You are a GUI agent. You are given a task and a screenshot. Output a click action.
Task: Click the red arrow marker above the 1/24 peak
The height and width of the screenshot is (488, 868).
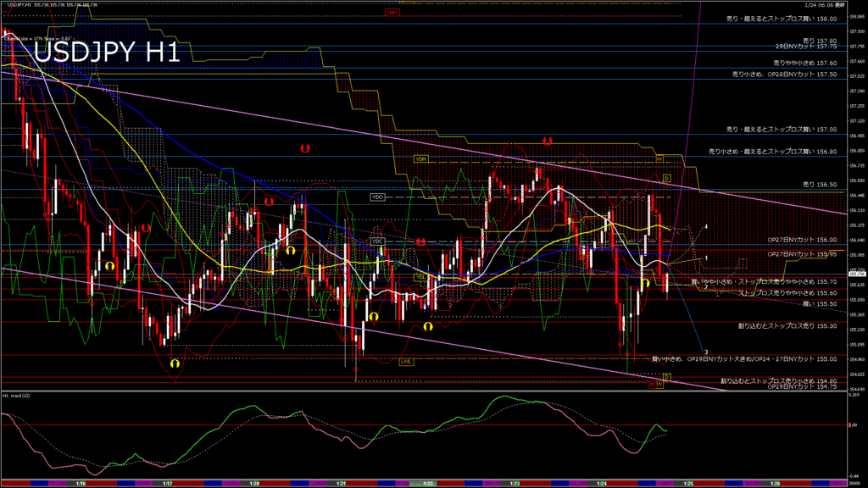(x=548, y=141)
